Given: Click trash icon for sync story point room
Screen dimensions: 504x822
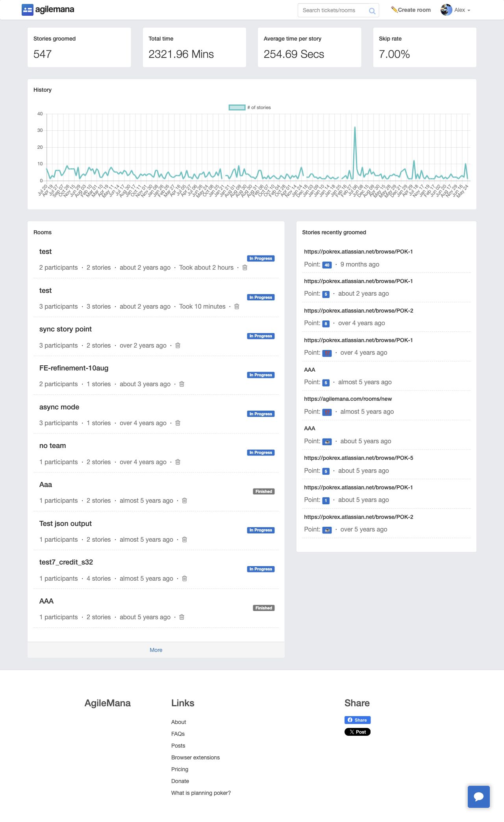Looking at the screenshot, I should [x=178, y=345].
